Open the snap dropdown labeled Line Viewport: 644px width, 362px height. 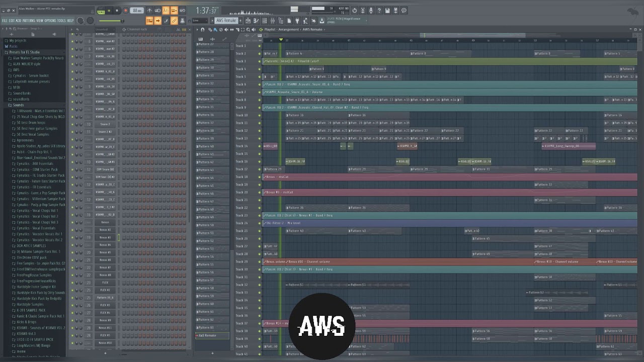(200, 21)
